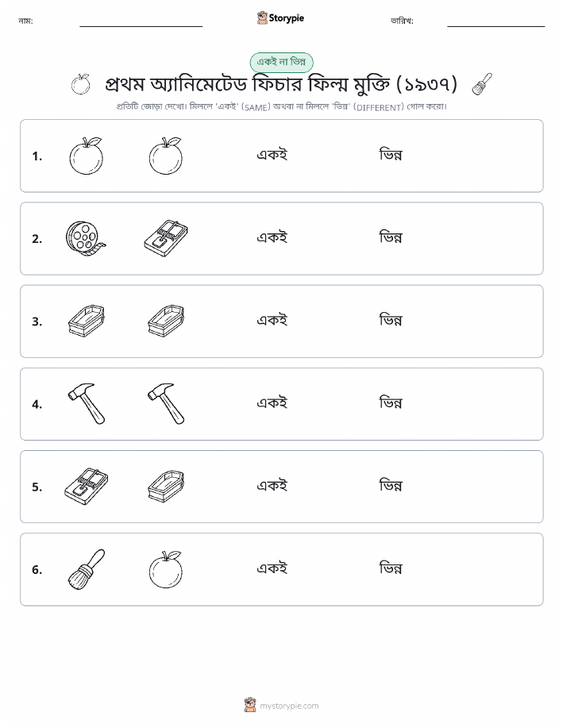The image size is (563, 728).
Task: Mark 'ভিন্ন' for row 6
Action: pos(391,568)
